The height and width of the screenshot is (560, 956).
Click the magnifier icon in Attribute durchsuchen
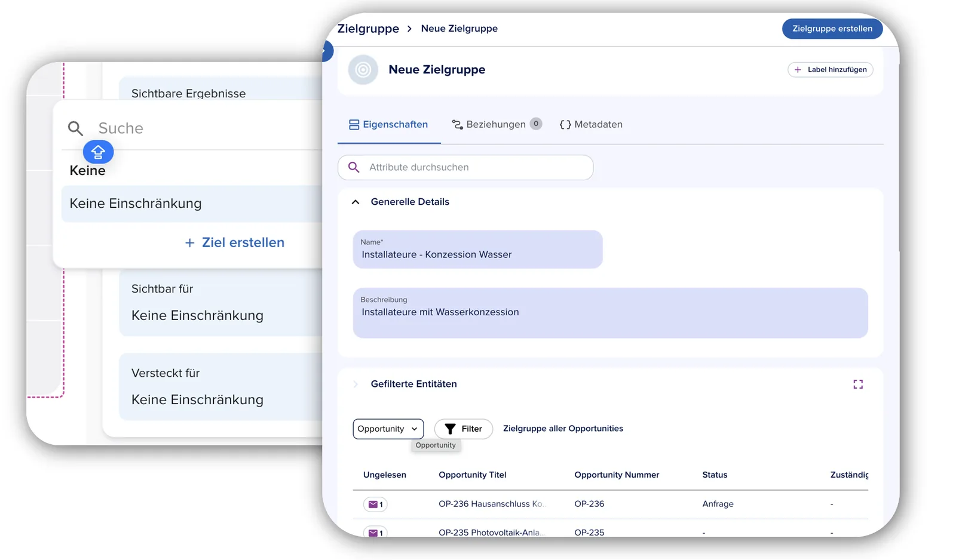tap(354, 168)
